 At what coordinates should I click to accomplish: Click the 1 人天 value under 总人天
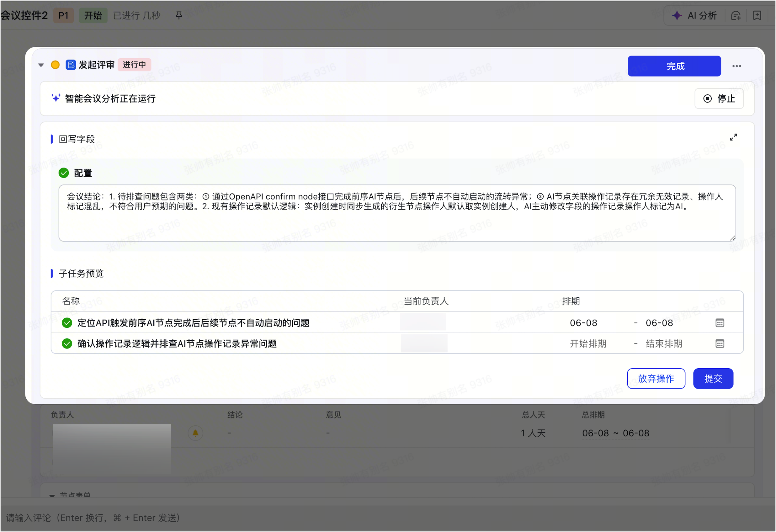pyautogui.click(x=533, y=433)
